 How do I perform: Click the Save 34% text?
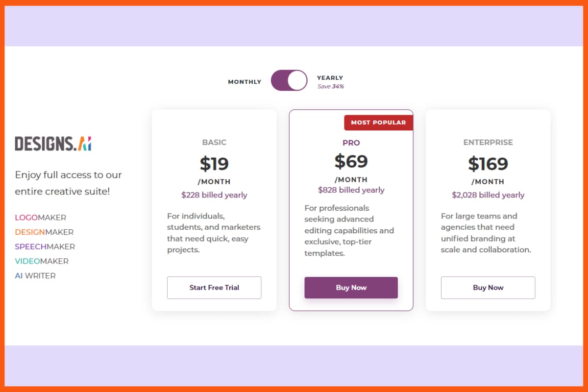330,86
